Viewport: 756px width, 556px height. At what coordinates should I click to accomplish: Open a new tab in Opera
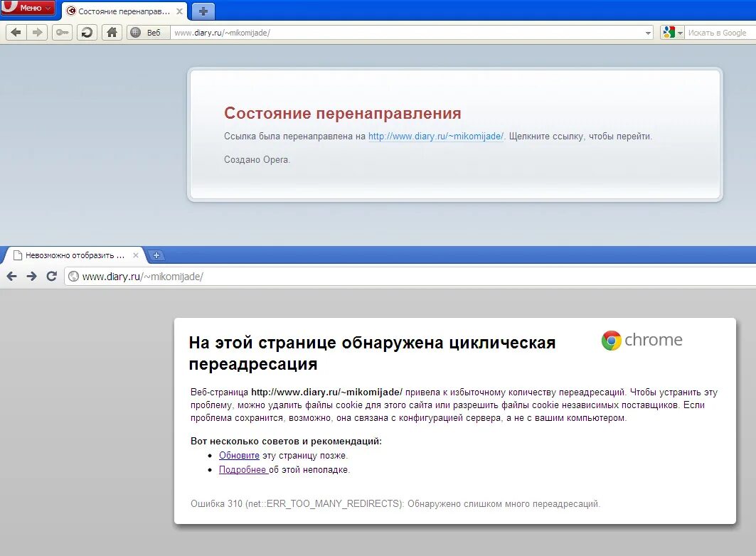coord(203,11)
